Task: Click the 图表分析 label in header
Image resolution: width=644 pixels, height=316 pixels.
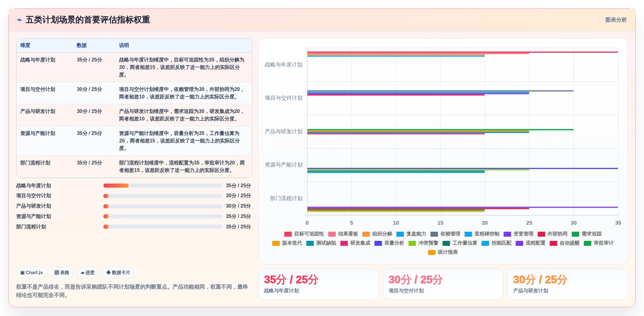Action: click(x=616, y=20)
